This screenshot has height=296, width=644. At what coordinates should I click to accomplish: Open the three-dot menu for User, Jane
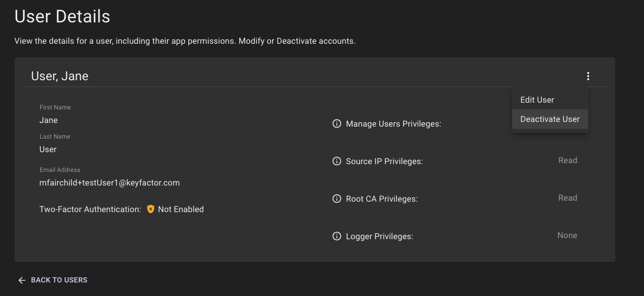(588, 76)
